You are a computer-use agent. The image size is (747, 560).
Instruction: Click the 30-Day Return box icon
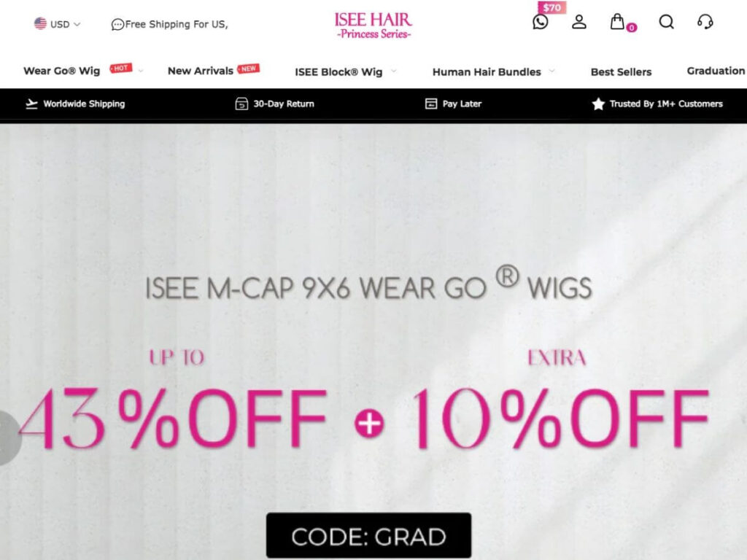[241, 104]
